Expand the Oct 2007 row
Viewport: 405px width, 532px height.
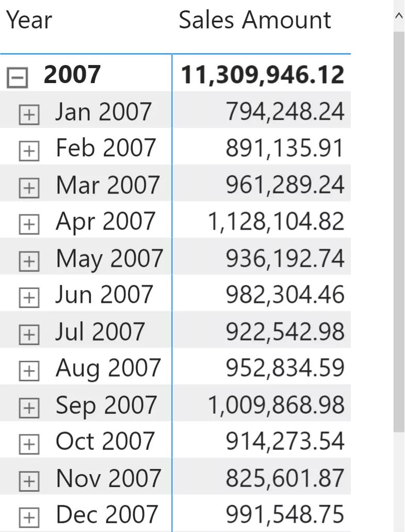point(29,444)
